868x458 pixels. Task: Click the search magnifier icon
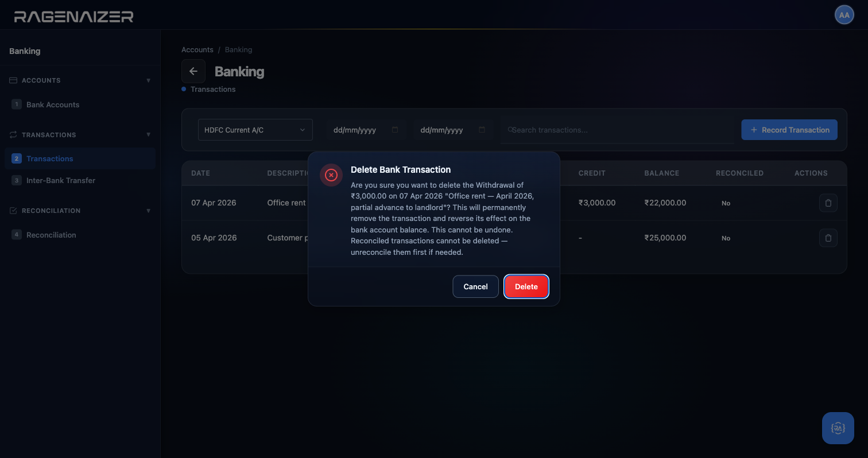(x=510, y=130)
